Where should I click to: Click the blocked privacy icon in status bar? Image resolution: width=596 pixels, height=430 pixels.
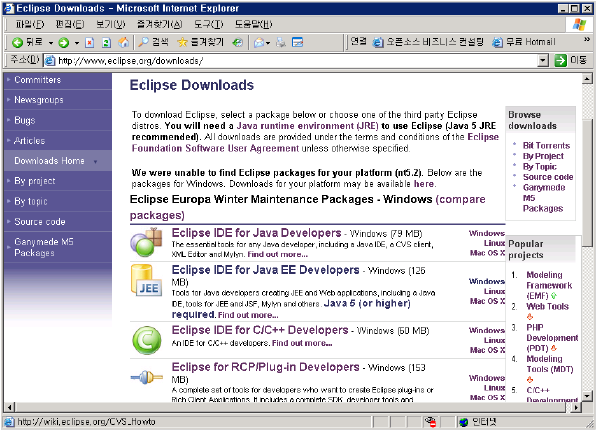[x=430, y=422]
